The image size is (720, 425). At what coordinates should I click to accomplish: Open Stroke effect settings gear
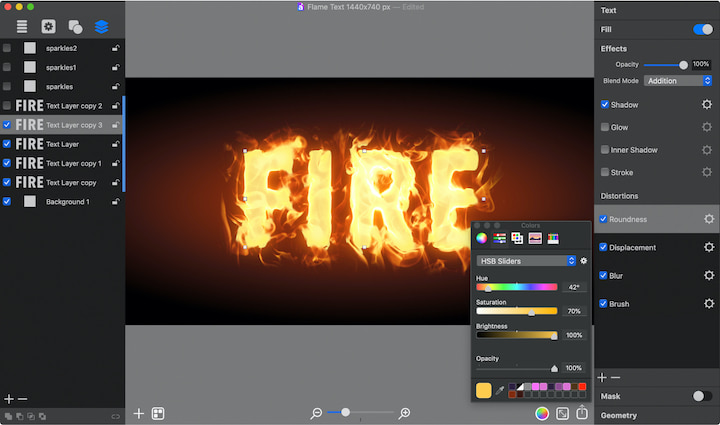[x=707, y=172]
